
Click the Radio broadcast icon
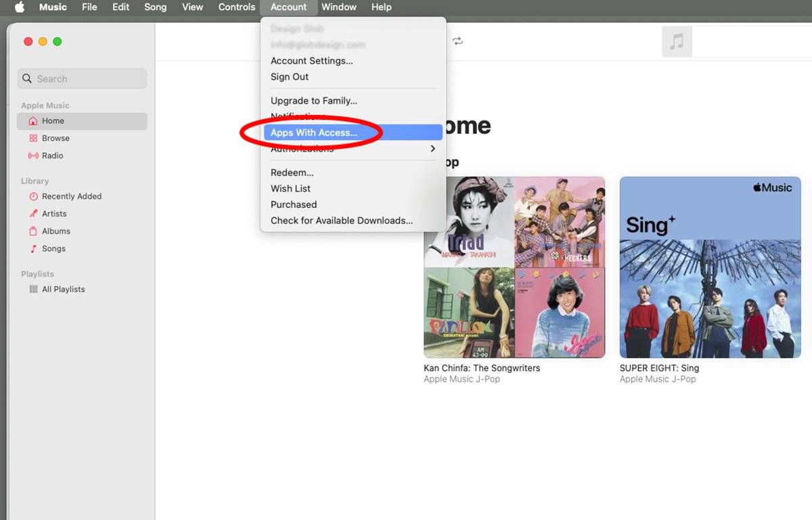click(x=32, y=156)
